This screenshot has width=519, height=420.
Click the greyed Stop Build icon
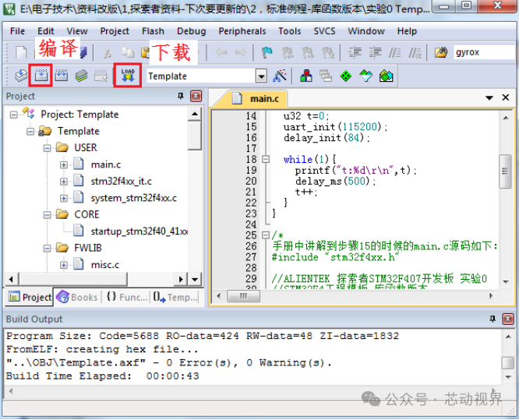[101, 76]
